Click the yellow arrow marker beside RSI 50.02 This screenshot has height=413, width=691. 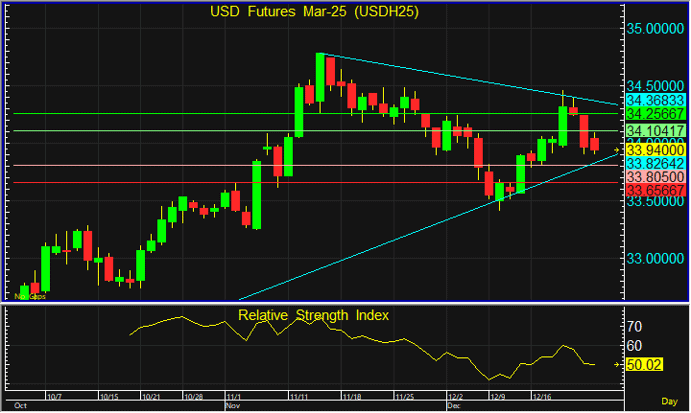click(618, 366)
